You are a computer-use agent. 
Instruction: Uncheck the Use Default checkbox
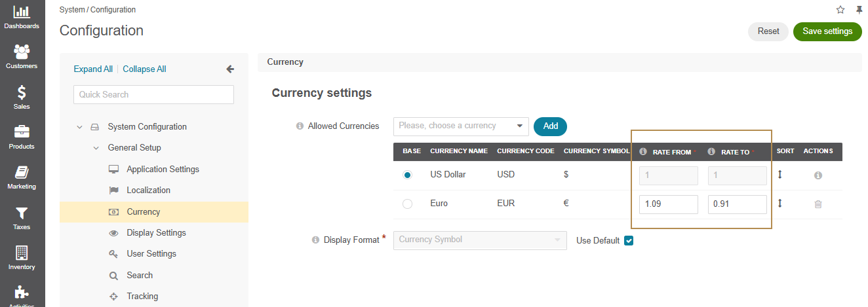coord(629,240)
